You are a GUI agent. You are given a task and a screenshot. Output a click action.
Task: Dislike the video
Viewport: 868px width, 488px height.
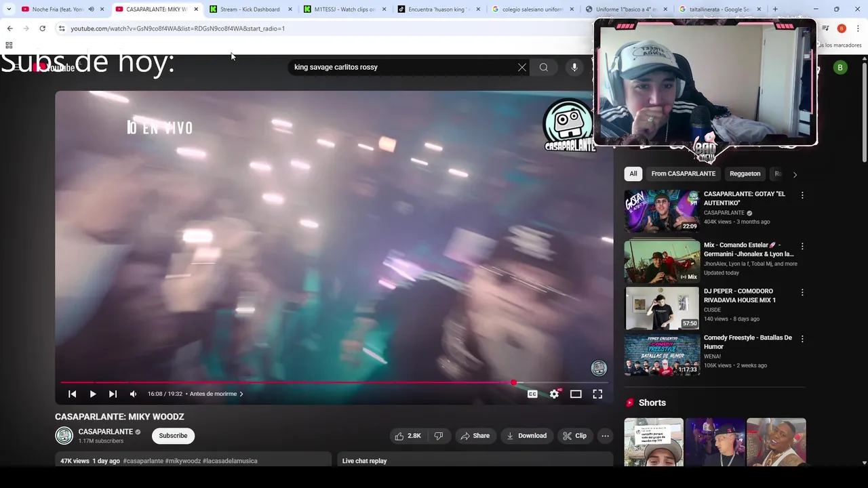(439, 436)
